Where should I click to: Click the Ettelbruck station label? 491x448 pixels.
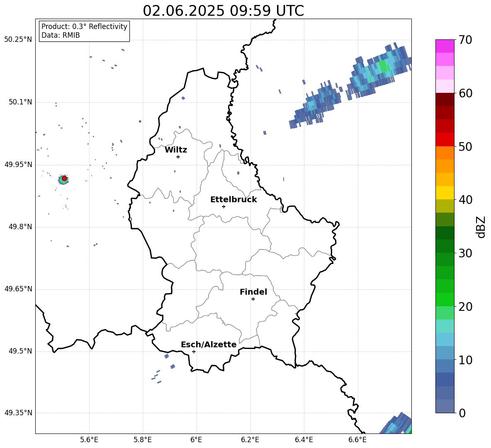point(233,200)
